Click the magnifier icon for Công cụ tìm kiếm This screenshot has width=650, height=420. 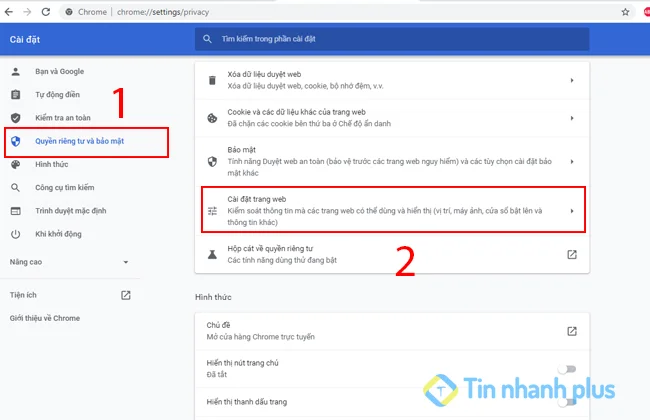[15, 187]
